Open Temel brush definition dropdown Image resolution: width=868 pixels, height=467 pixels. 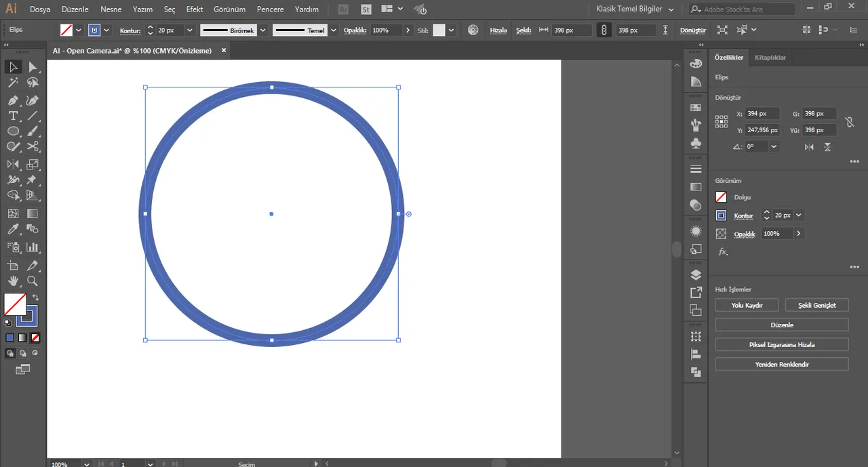click(x=333, y=31)
